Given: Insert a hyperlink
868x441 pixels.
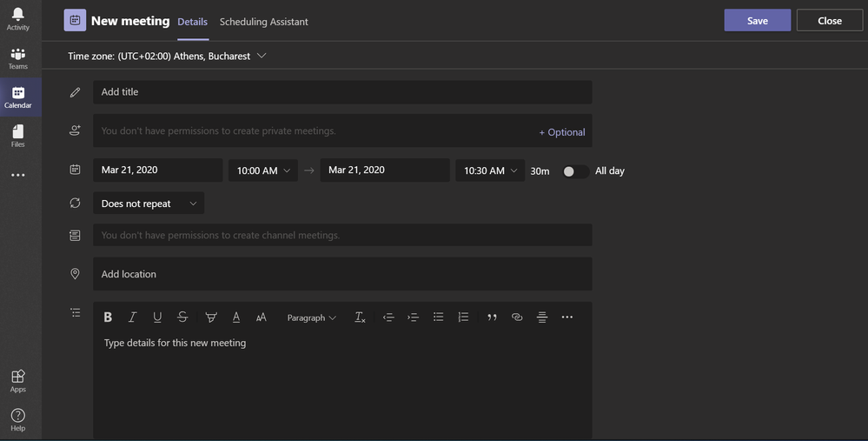Looking at the screenshot, I should pos(517,317).
